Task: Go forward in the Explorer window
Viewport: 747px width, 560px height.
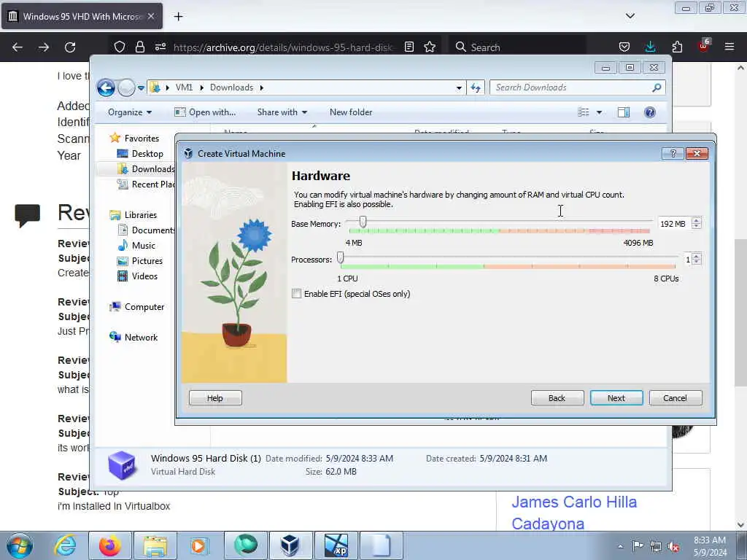Action: (126, 87)
